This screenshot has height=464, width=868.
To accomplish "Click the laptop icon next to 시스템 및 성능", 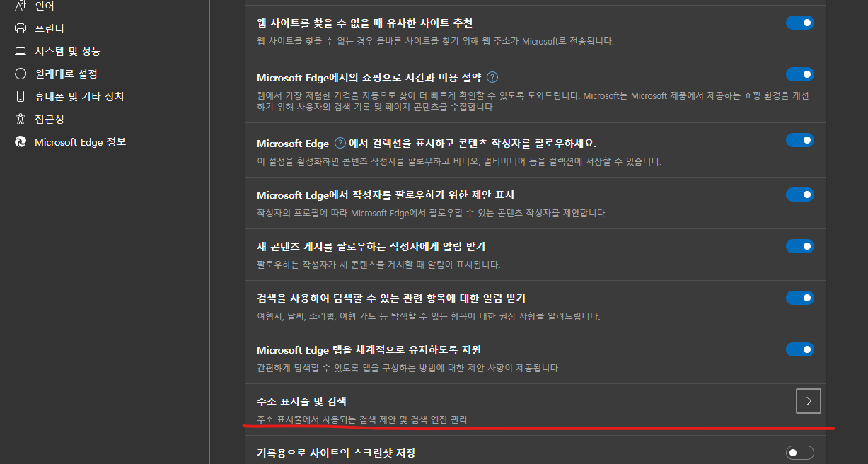I will [x=21, y=51].
